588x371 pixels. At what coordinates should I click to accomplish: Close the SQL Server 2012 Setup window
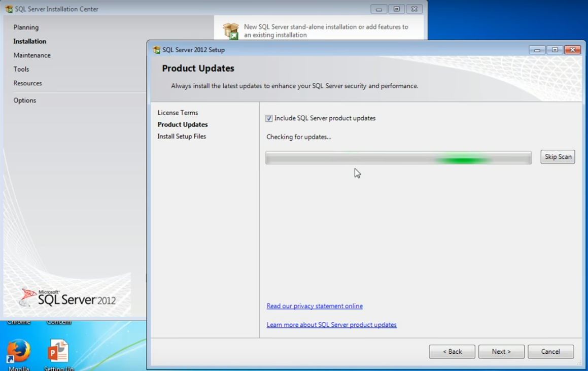[573, 50]
